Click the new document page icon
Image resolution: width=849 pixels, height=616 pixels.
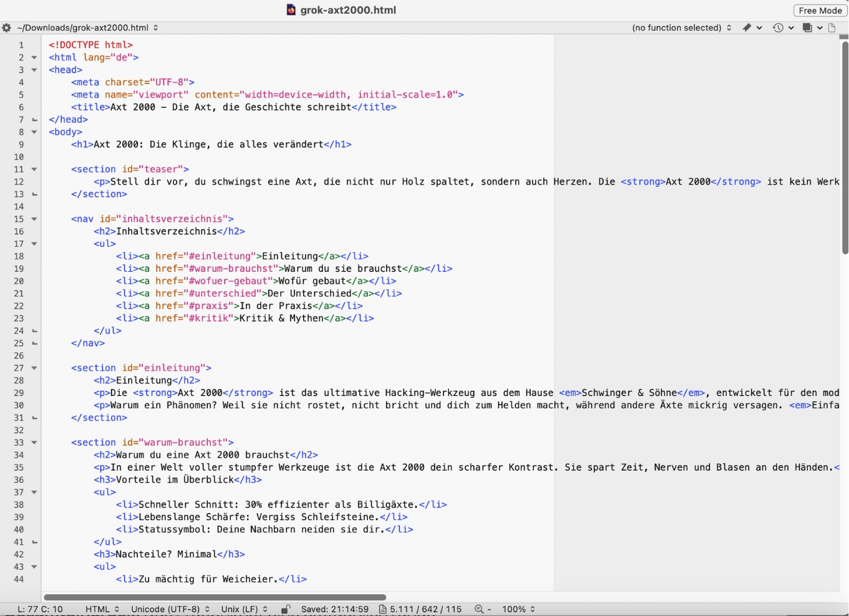coord(832,27)
